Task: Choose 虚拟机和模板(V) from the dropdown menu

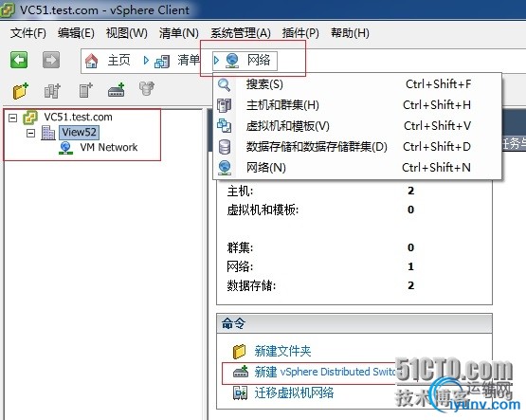Action: point(357,126)
